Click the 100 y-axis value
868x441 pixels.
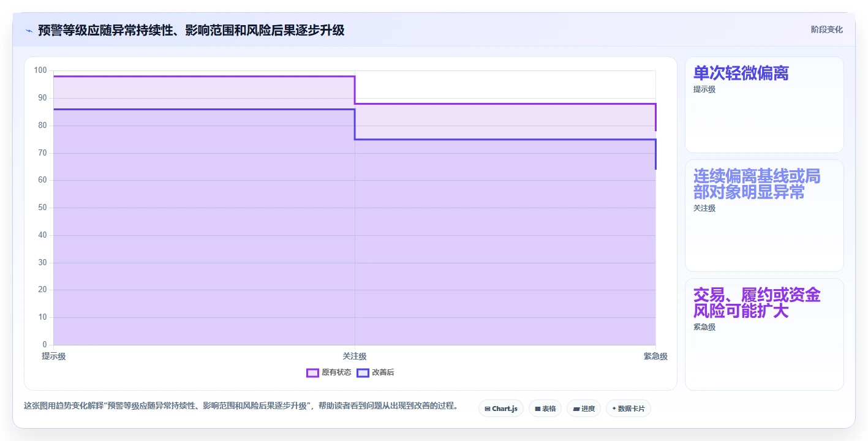pos(40,70)
